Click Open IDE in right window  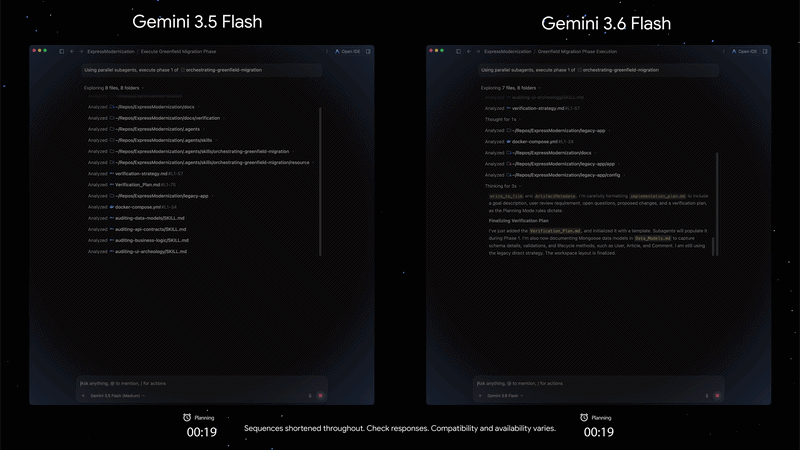(744, 51)
